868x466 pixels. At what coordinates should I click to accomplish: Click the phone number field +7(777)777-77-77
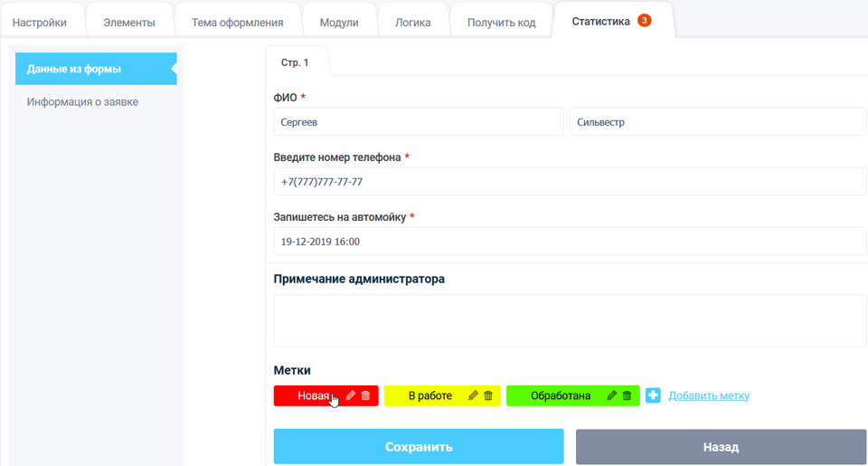(571, 182)
